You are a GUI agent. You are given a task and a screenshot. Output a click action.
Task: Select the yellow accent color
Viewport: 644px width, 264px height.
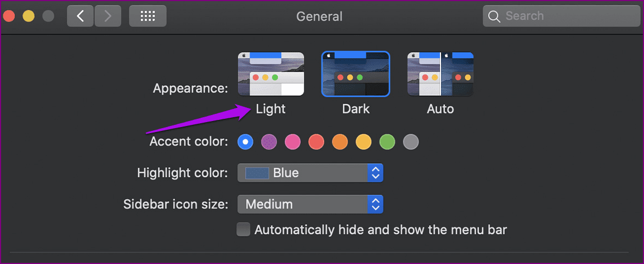[x=364, y=142]
